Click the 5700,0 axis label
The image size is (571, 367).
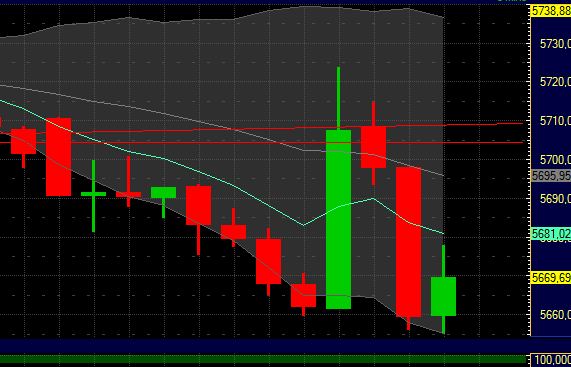(555, 159)
